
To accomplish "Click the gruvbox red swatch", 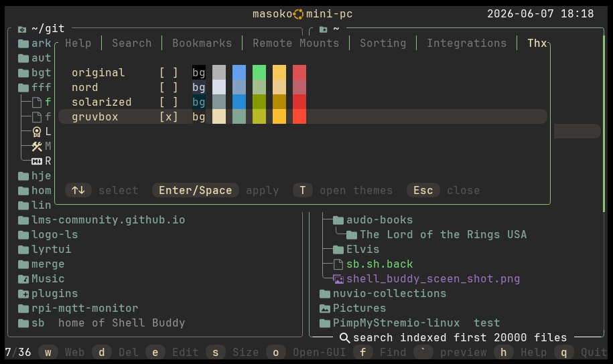I will point(299,117).
